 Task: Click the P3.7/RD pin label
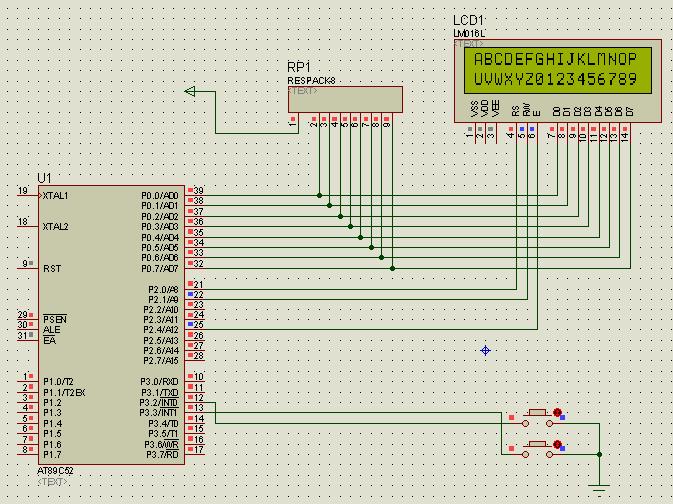(162, 455)
